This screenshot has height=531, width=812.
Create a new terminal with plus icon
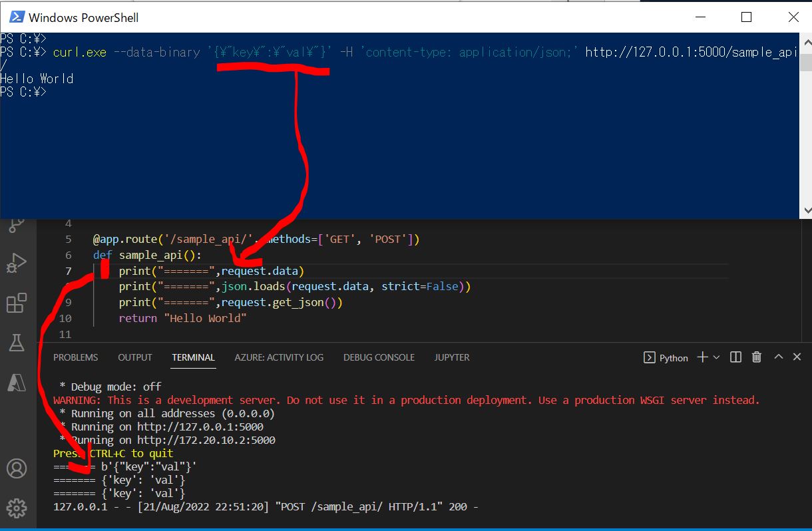pyautogui.click(x=702, y=357)
